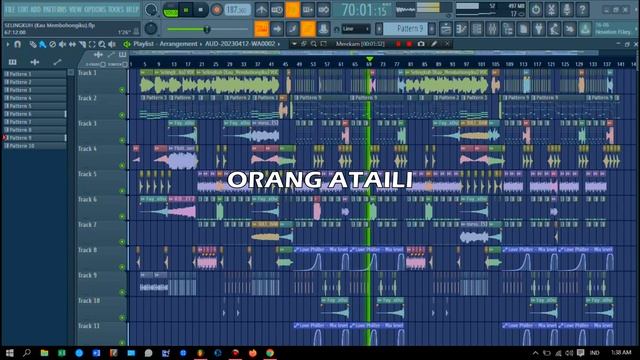Screen dimensions: 640x360
Task: Click the content library download icon
Action: [585, 29]
